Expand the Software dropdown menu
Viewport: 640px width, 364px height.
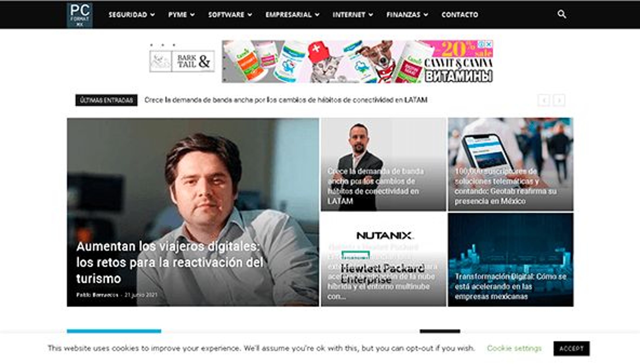coord(230,15)
